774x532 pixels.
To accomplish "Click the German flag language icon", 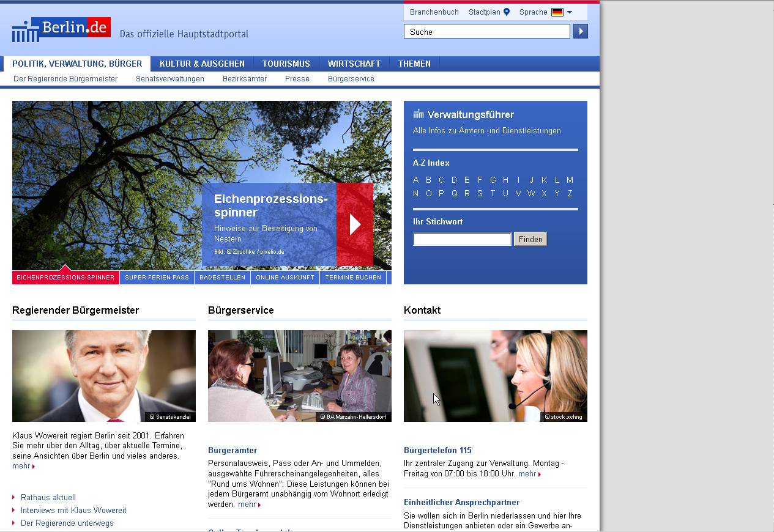I will click(557, 12).
